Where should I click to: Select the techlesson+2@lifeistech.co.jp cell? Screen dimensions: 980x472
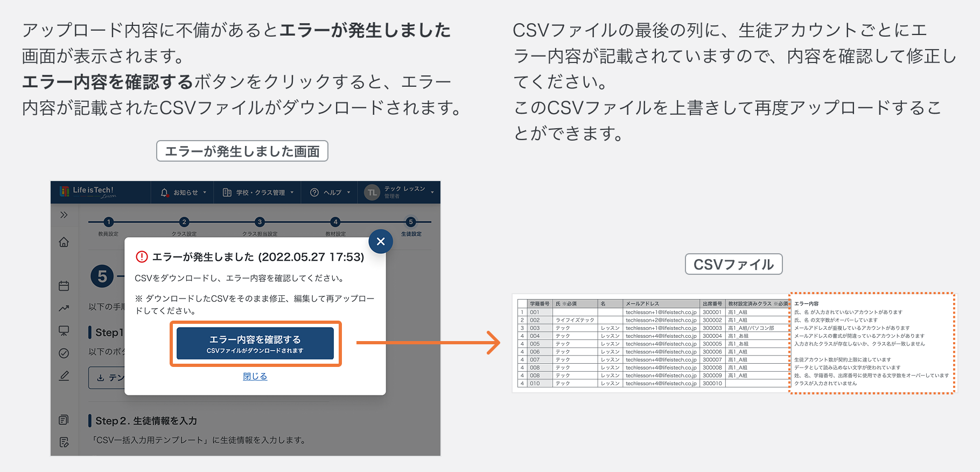661,320
